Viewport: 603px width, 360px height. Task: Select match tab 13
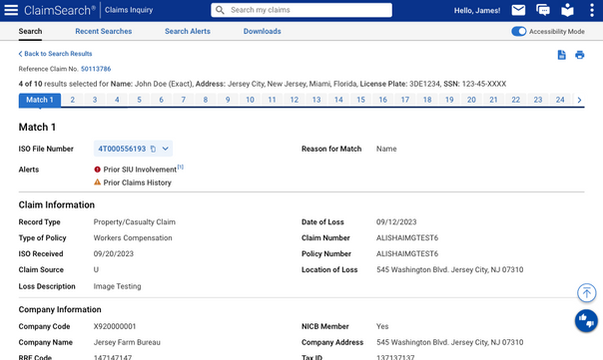[316, 100]
